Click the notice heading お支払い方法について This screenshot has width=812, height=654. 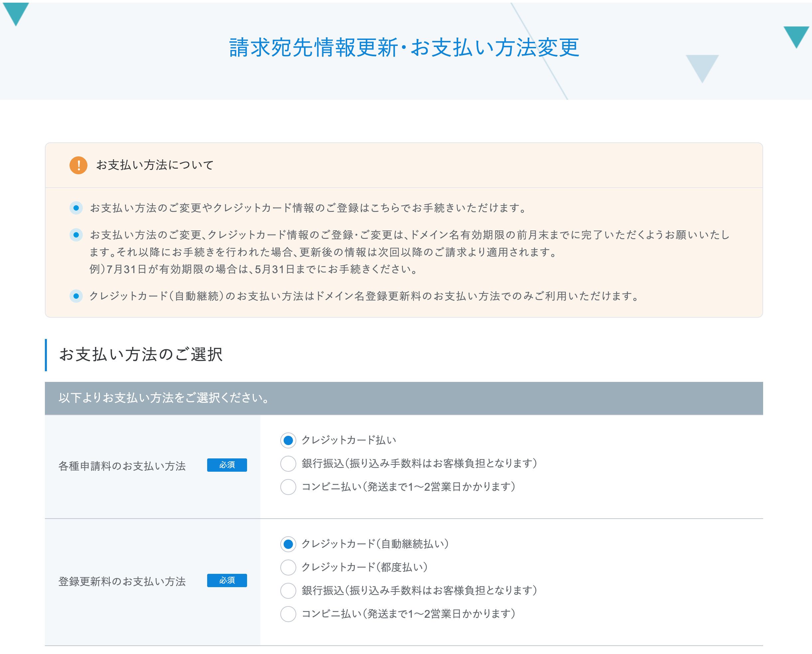[155, 165]
